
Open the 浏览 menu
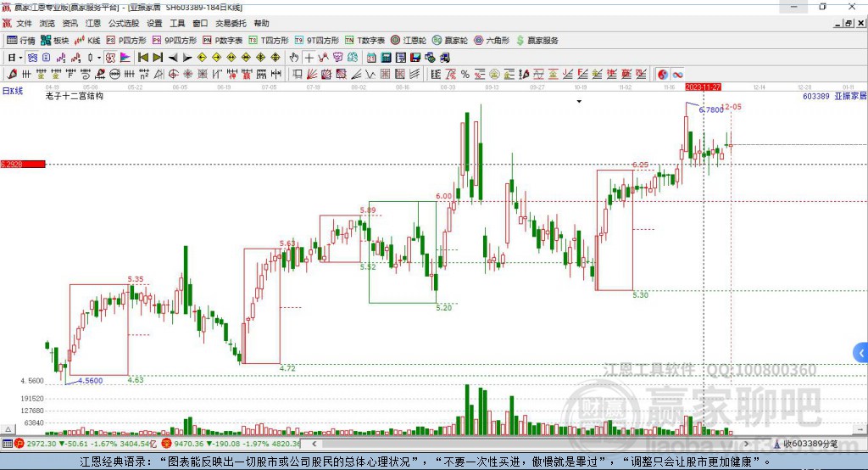[47, 23]
